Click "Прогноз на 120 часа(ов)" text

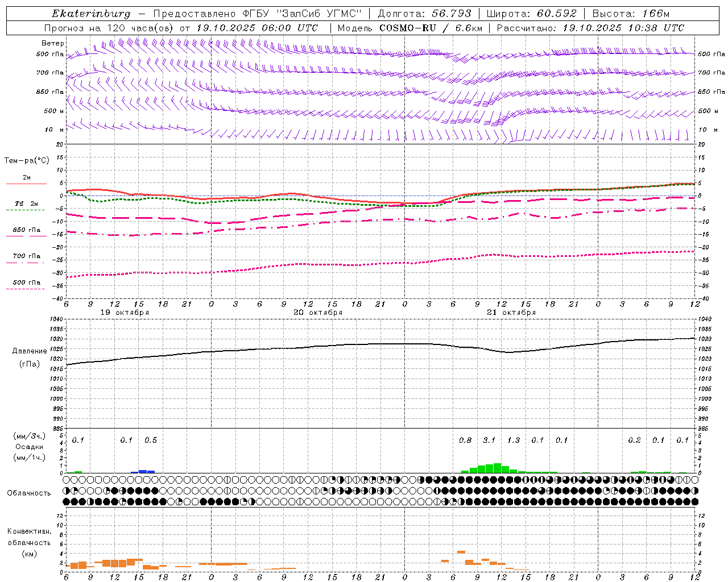pos(109,28)
